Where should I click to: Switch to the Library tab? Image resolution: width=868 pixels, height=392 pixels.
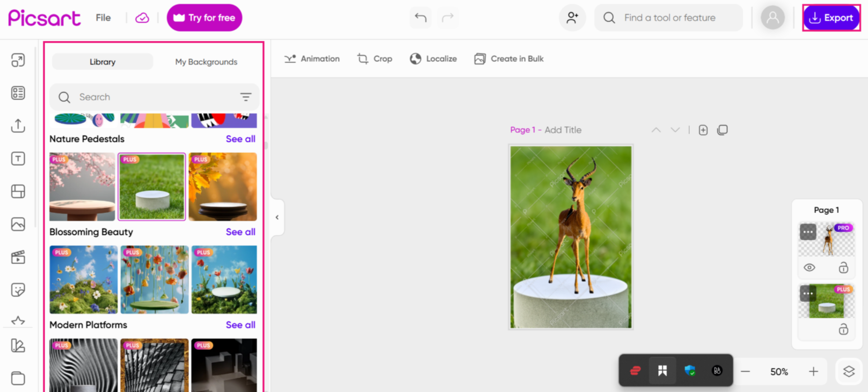[x=102, y=62]
